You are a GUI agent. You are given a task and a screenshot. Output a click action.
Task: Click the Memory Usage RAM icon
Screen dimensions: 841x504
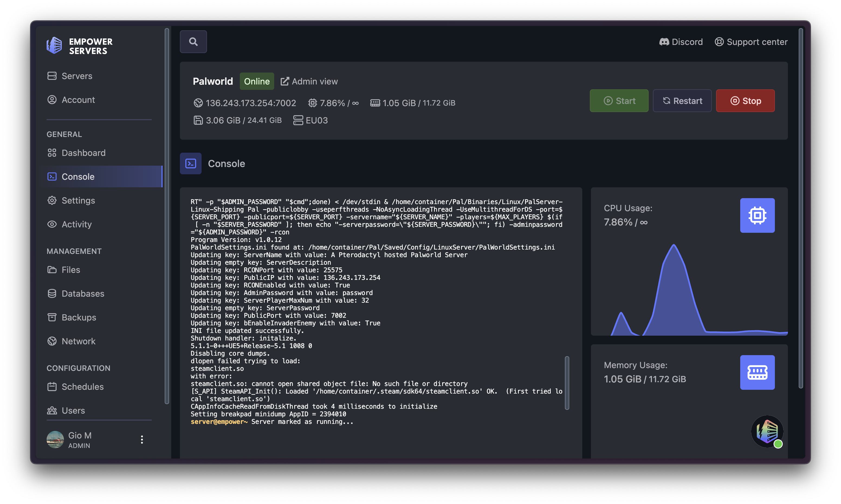[x=757, y=372]
